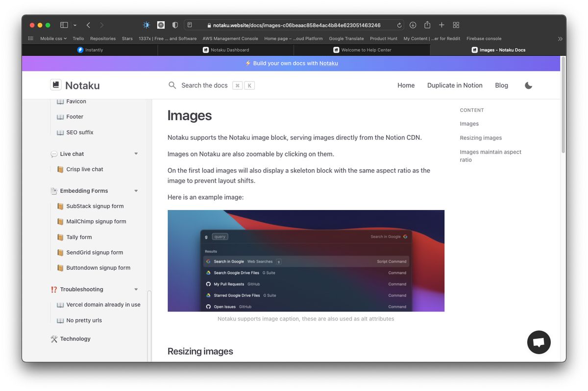Click Duplicate in Notion link
Viewport: 588px width, 391px height.
(x=455, y=85)
